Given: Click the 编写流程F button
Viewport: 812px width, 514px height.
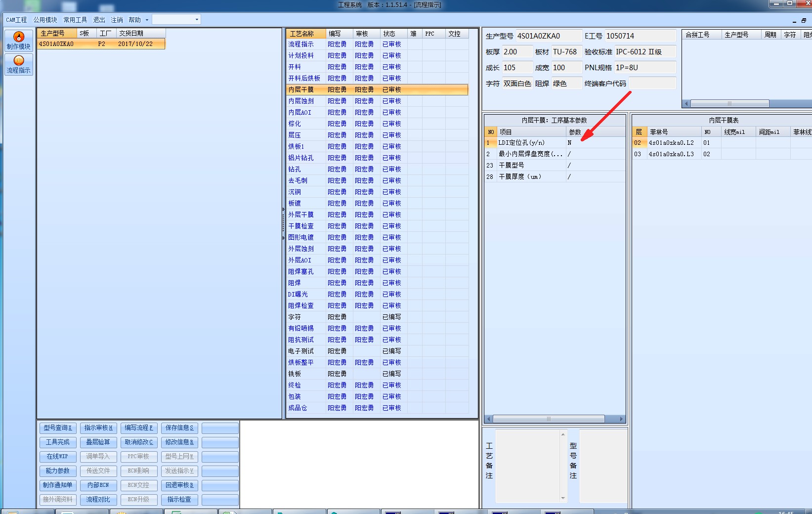Looking at the screenshot, I should point(139,428).
